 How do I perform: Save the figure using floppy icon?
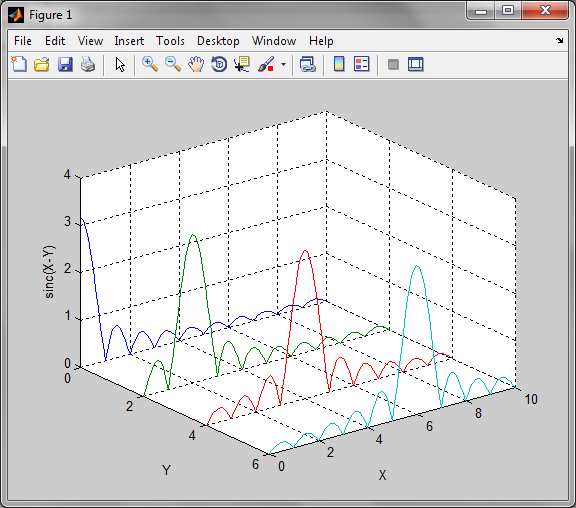(x=65, y=64)
